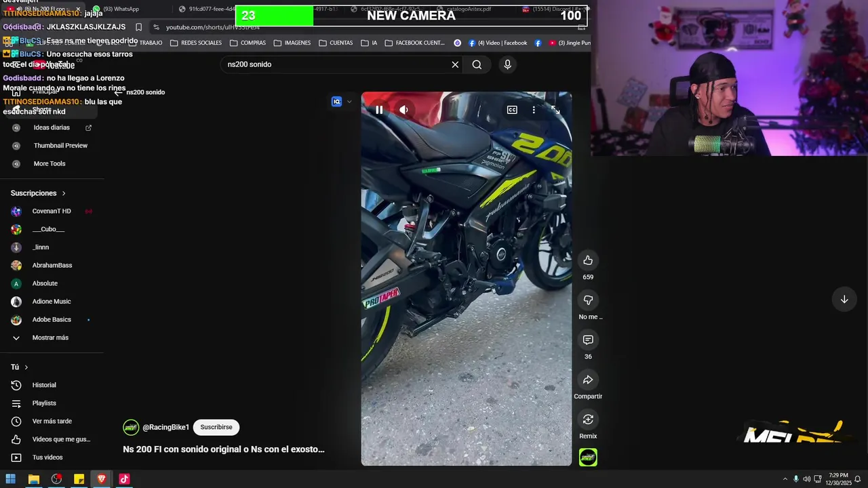This screenshot has height=488, width=868.
Task: Expand the Tú section chevron
Action: click(x=26, y=367)
